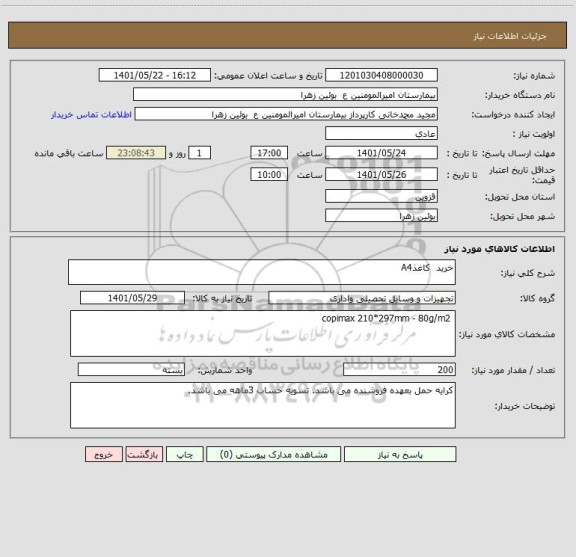Click label 'تاریخ و ساعت اعلان عمومی:'

point(269,76)
